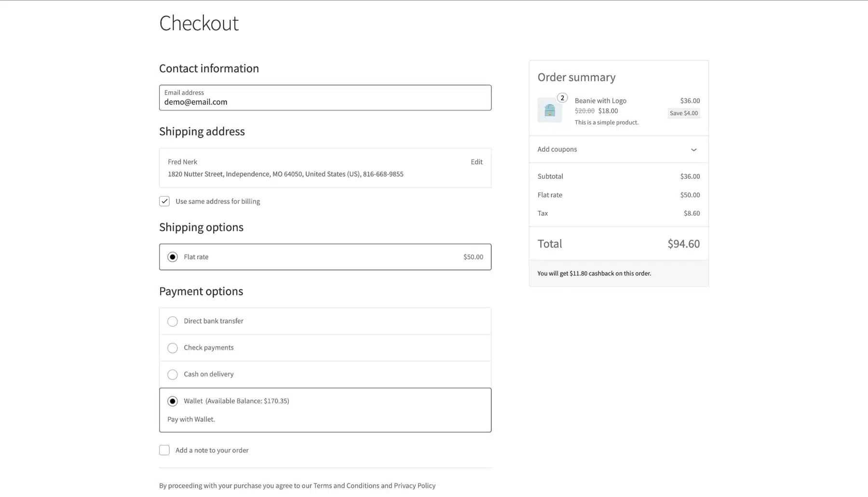Click the shipping address line 1820 Nutter Street
The width and height of the screenshot is (868, 497).
click(285, 174)
